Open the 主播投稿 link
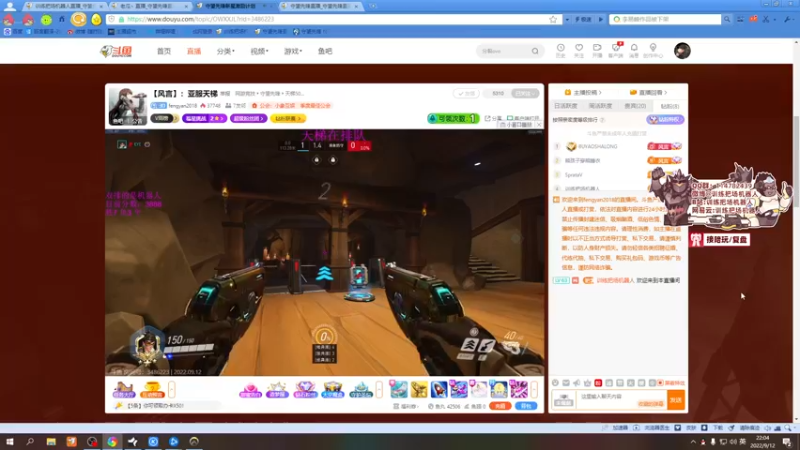The image size is (800, 450). pyautogui.click(x=583, y=92)
